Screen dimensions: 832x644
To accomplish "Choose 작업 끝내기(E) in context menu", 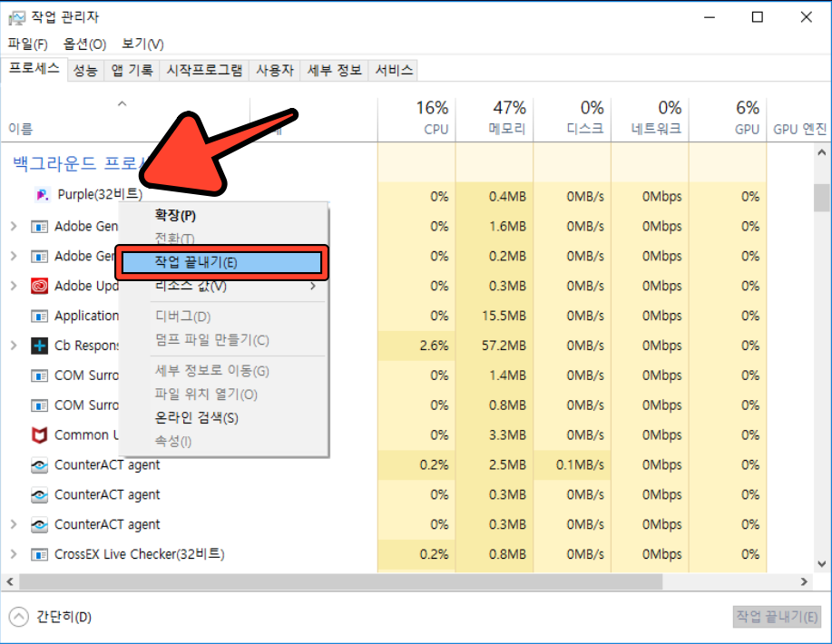I will [x=221, y=262].
